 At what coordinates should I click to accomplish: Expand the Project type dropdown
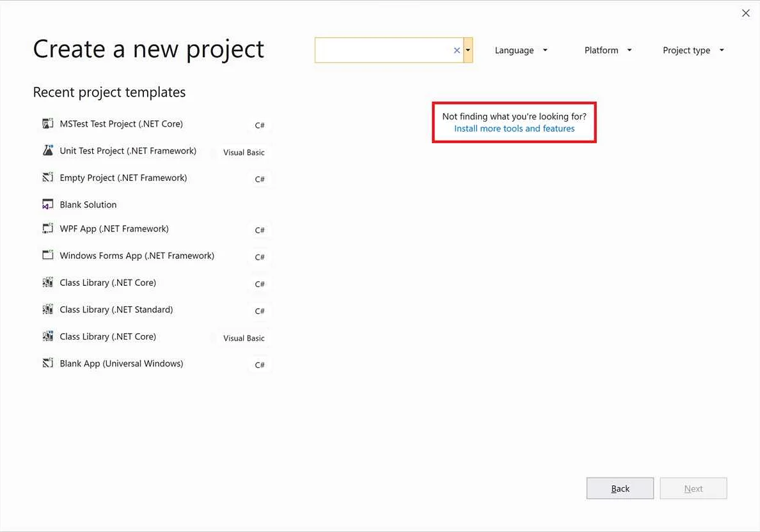[693, 50]
